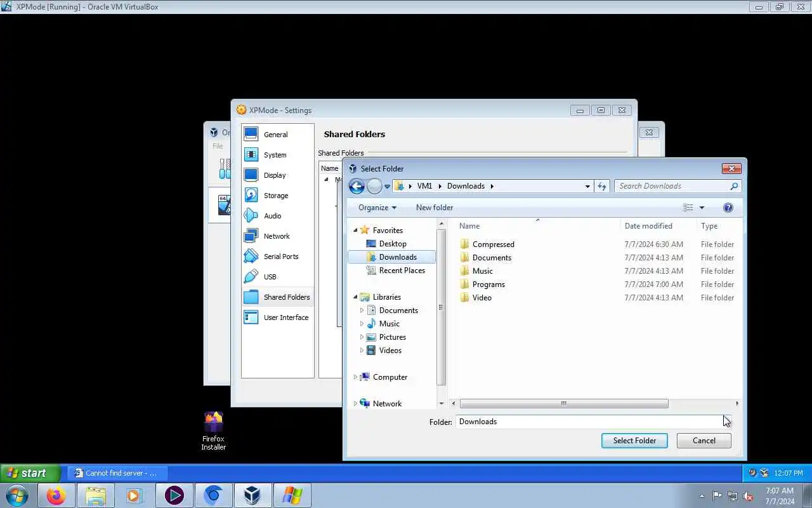
Task: Open VirtualBox from the taskbar
Action: [x=252, y=495]
